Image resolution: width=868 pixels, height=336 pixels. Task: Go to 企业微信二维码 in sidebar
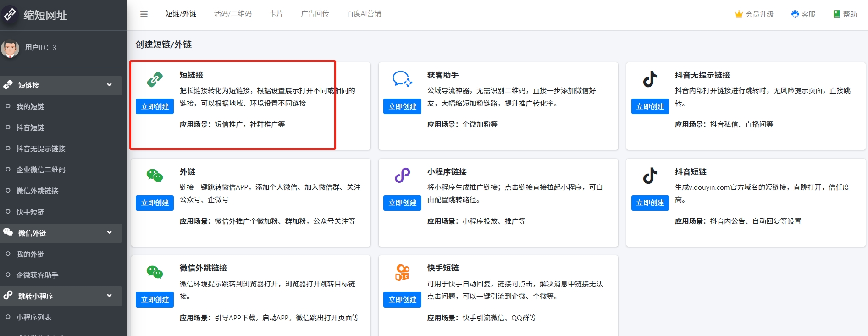[41, 170]
